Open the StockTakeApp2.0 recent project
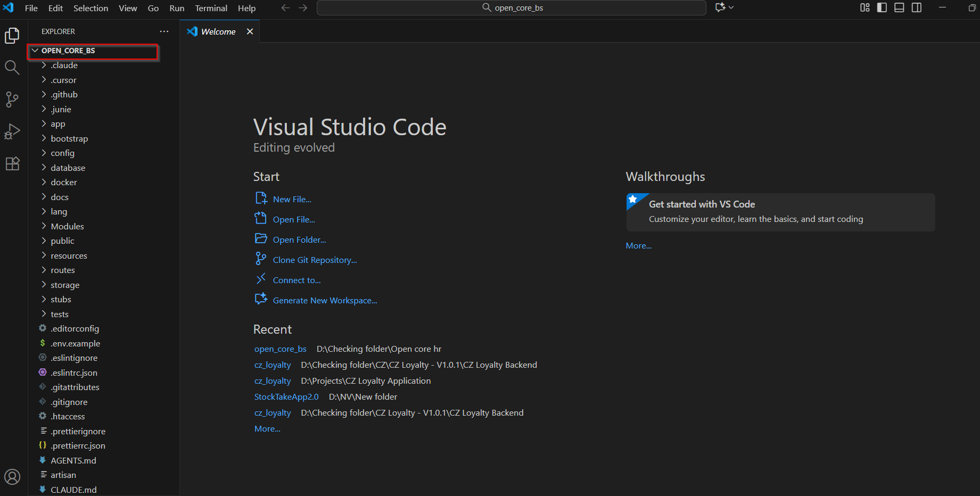This screenshot has width=980, height=496. pos(286,396)
